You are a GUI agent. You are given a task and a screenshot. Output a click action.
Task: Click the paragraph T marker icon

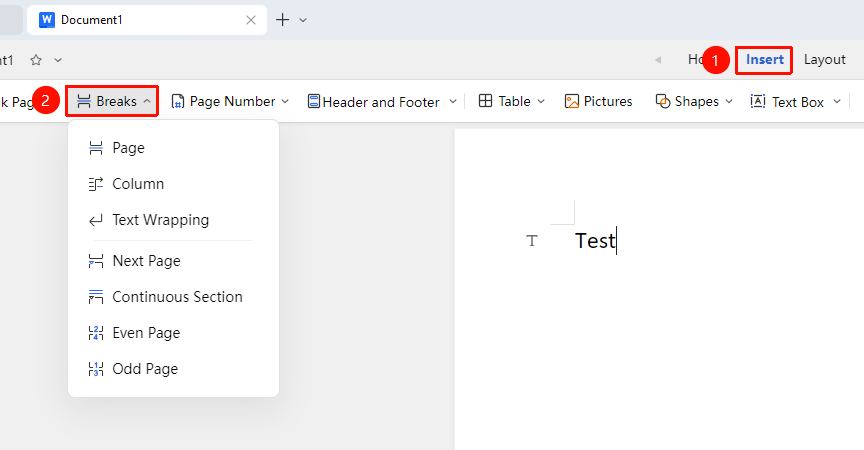click(532, 241)
